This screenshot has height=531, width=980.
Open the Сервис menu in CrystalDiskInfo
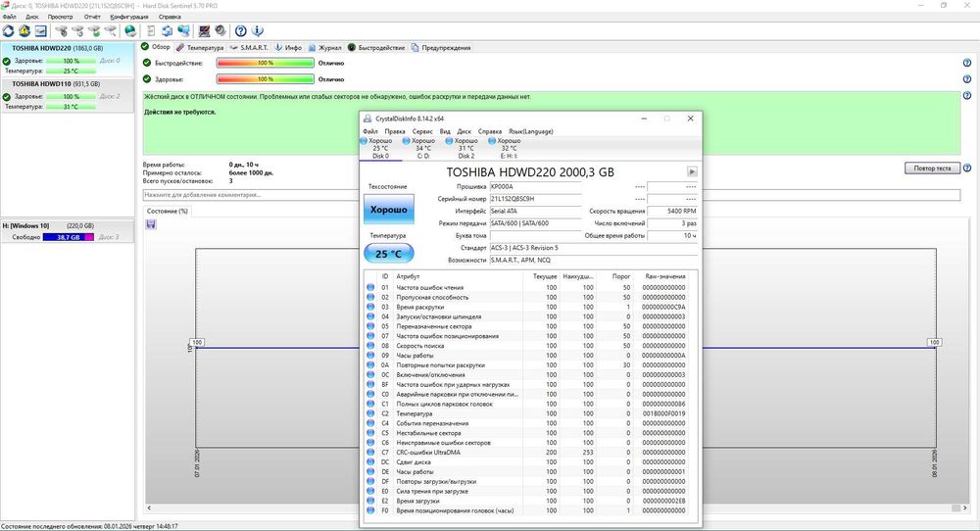tap(422, 131)
